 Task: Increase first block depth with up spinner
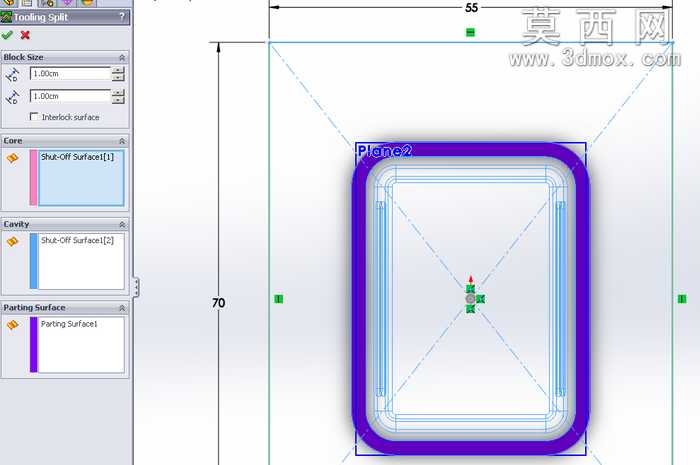(x=118, y=70)
